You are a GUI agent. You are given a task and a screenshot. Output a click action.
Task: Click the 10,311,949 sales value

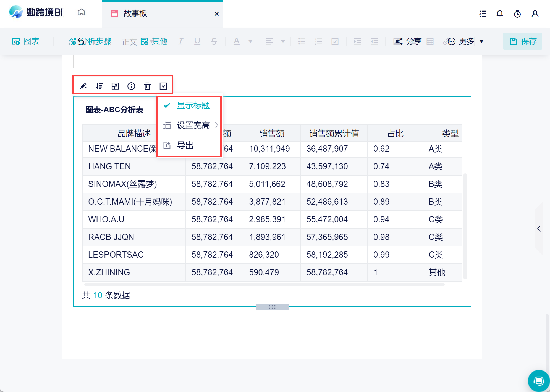coord(269,149)
